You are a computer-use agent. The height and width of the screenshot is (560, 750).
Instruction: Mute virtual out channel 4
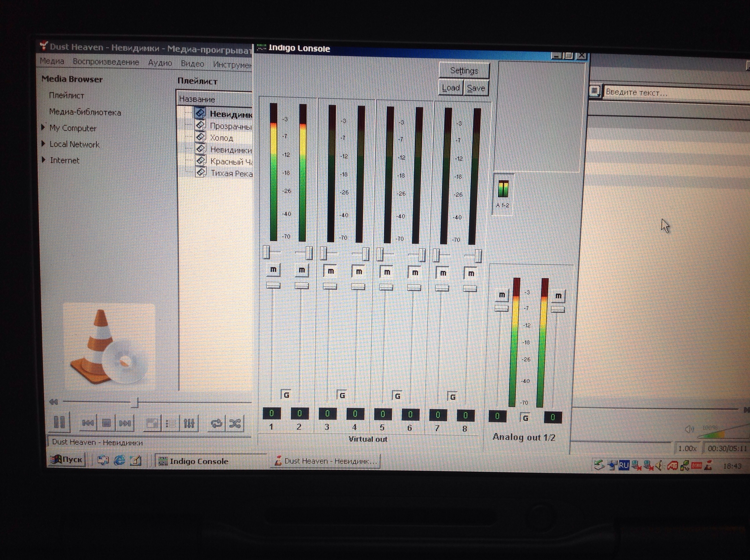pos(359,272)
